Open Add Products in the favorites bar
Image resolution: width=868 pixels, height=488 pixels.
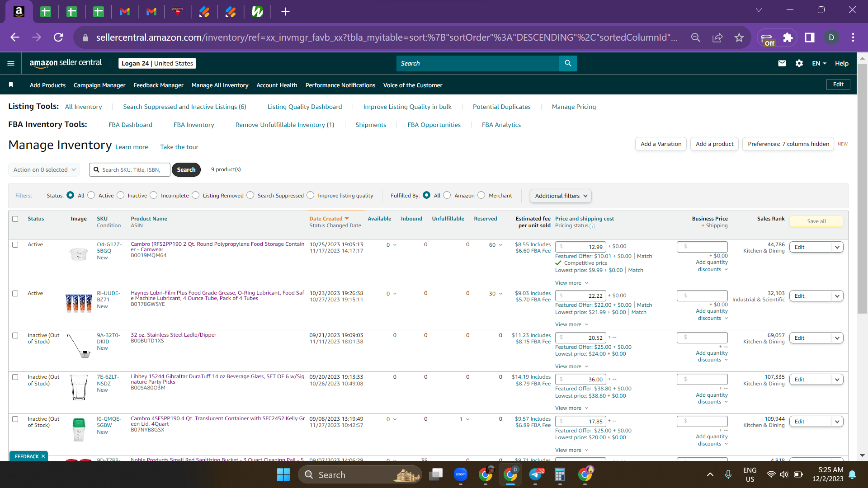pyautogui.click(x=47, y=85)
